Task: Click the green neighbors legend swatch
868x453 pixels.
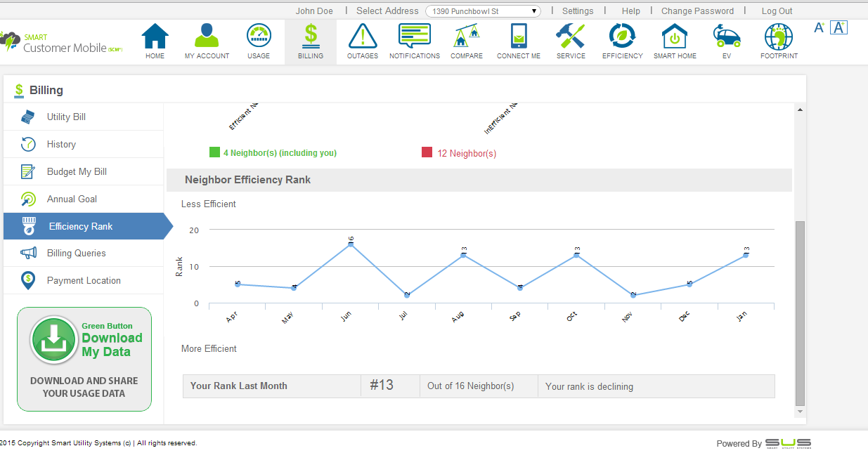Action: [214, 152]
